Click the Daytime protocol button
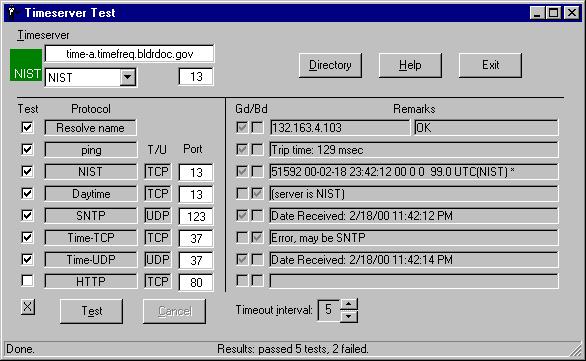The width and height of the screenshot is (586, 361). [91, 194]
